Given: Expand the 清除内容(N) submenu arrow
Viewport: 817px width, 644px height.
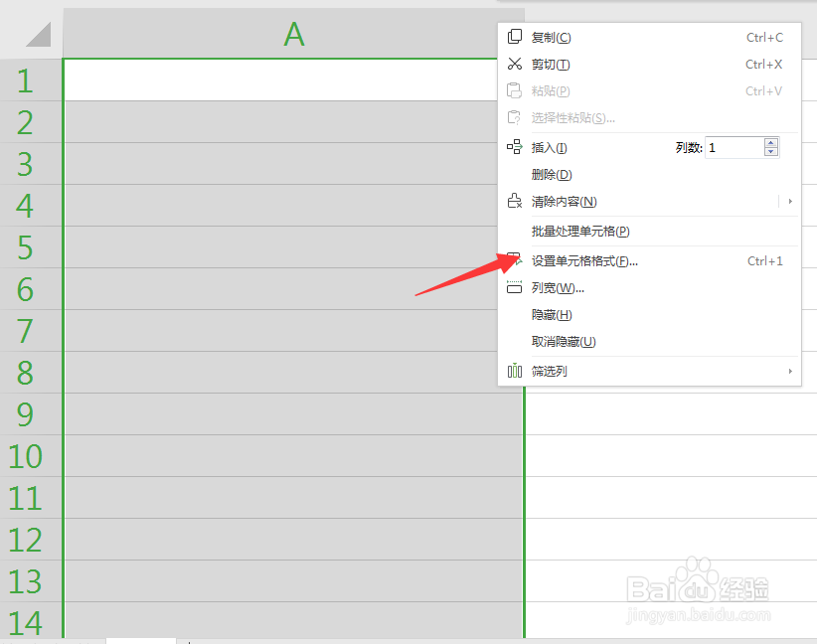Looking at the screenshot, I should coord(790,201).
